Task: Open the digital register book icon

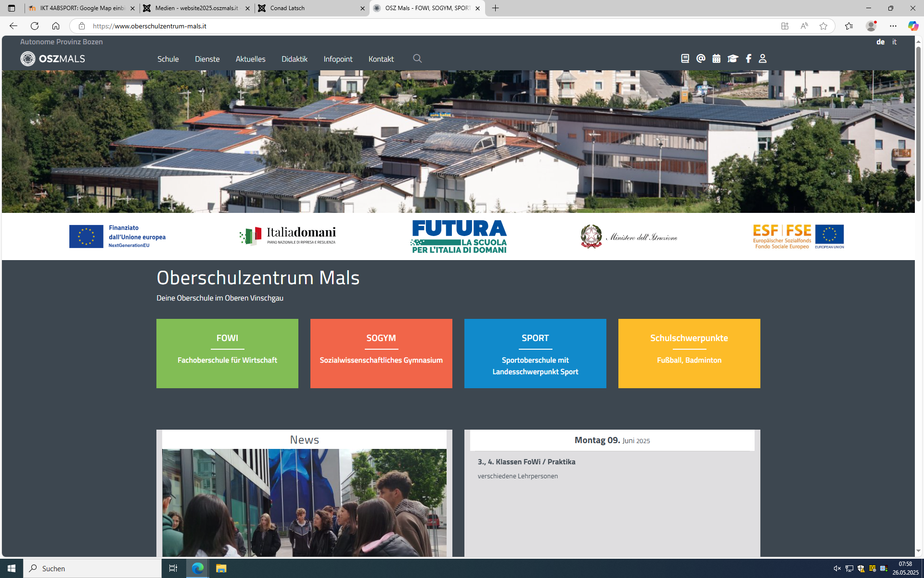Action: [x=685, y=58]
